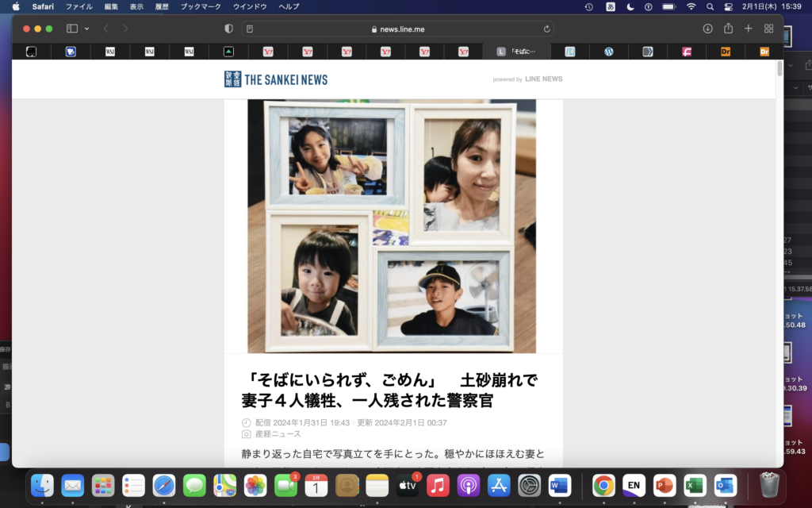
Task: Open the Japanese input source menu
Action: [x=611, y=6]
